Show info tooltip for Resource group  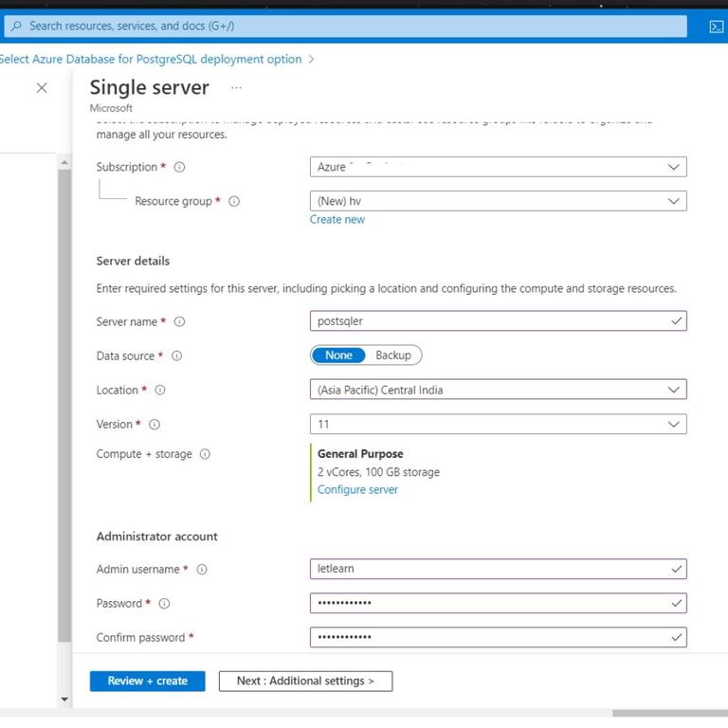[x=234, y=201]
